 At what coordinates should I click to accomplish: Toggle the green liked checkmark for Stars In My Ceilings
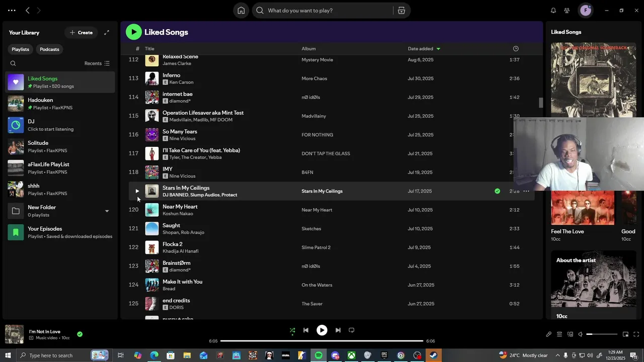[497, 191]
